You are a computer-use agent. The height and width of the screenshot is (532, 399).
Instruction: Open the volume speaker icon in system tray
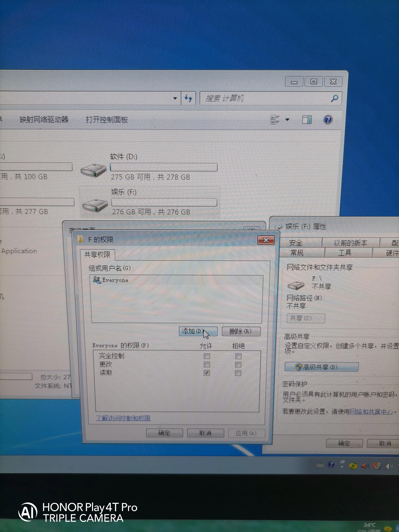click(x=389, y=466)
